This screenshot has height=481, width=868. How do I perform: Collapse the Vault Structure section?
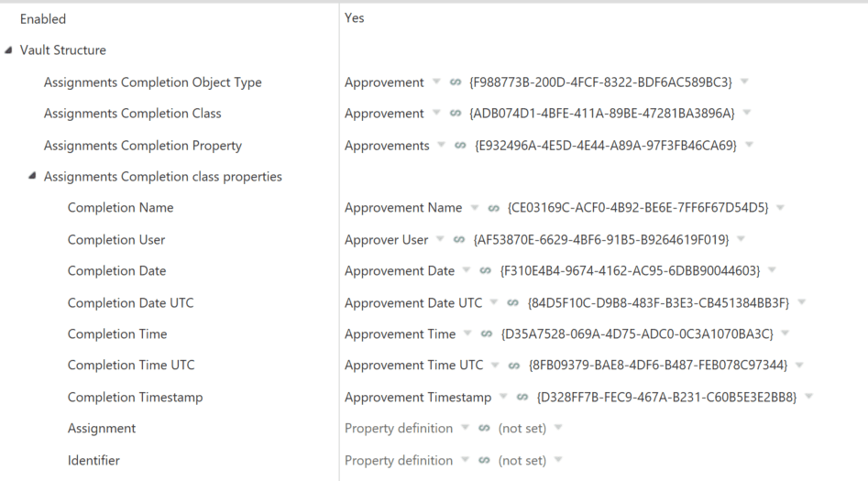pos(8,50)
